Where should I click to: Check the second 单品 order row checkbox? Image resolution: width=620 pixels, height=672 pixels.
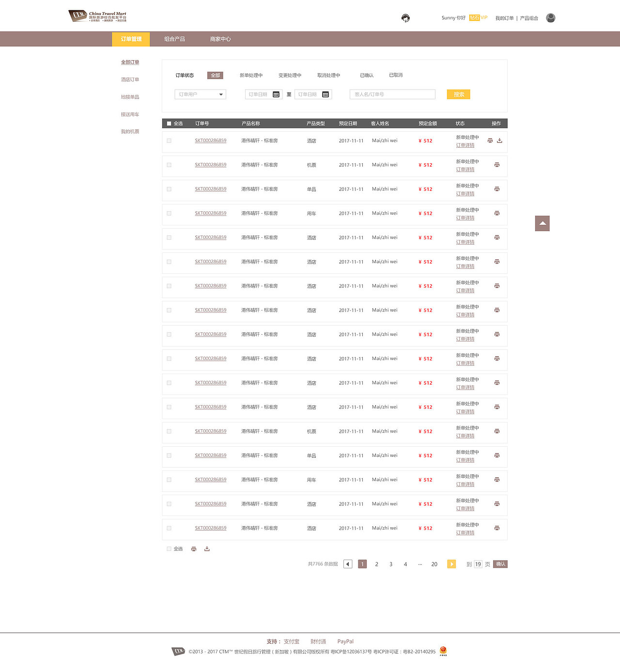click(169, 455)
